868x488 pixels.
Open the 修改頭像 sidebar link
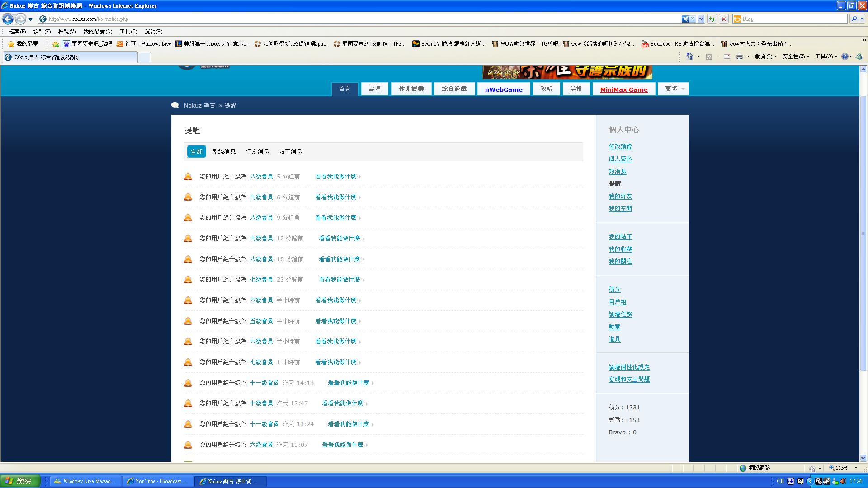620,146
